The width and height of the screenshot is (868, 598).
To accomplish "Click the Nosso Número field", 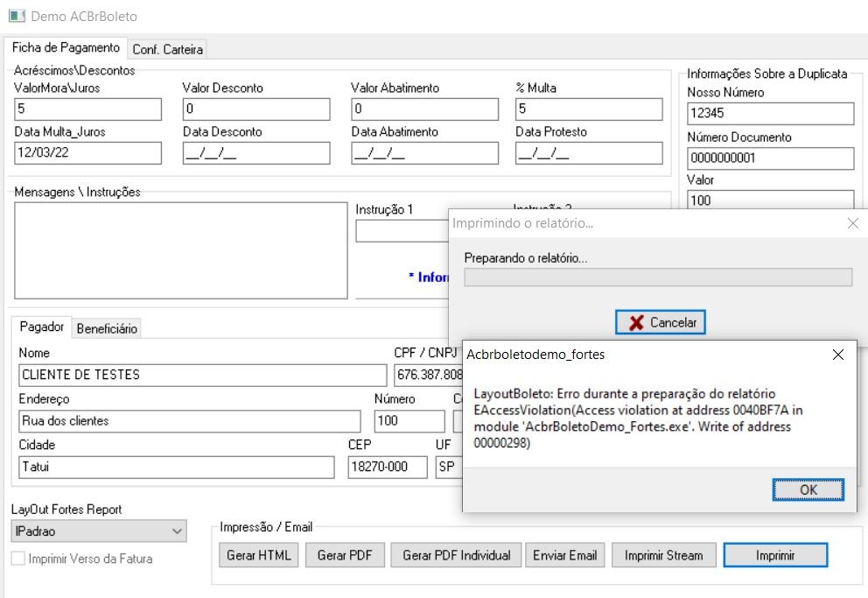I will (x=771, y=114).
